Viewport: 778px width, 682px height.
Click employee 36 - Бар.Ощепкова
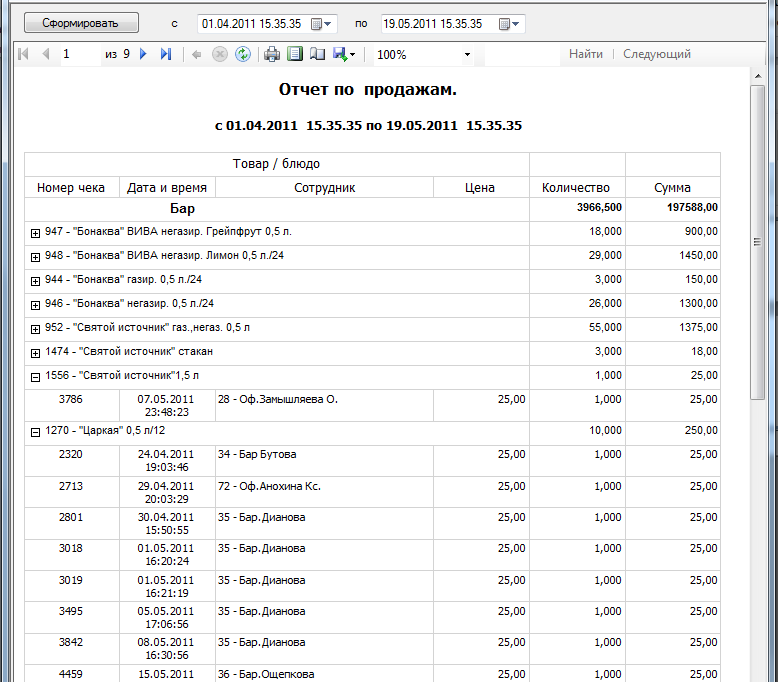point(266,674)
